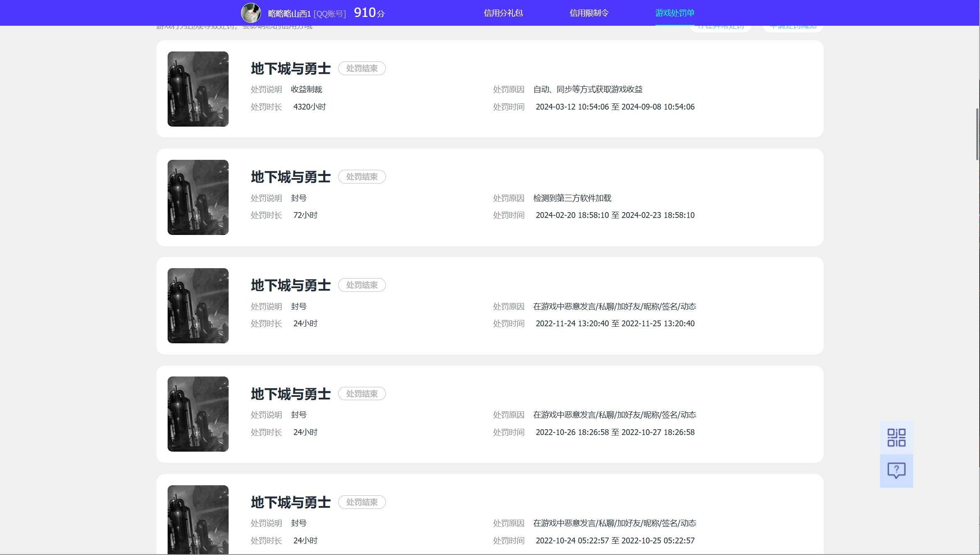Click 封号 on the 2022-10-26 card
This screenshot has height=555, width=980.
tap(299, 415)
